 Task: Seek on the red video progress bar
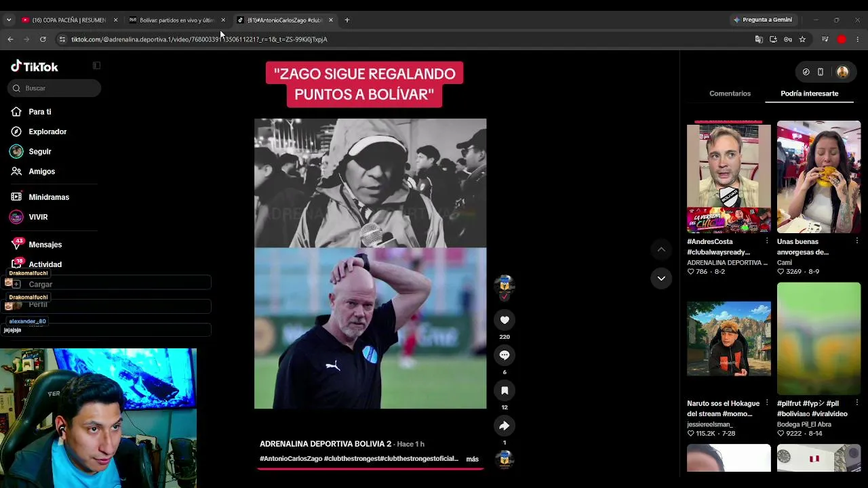coord(370,468)
